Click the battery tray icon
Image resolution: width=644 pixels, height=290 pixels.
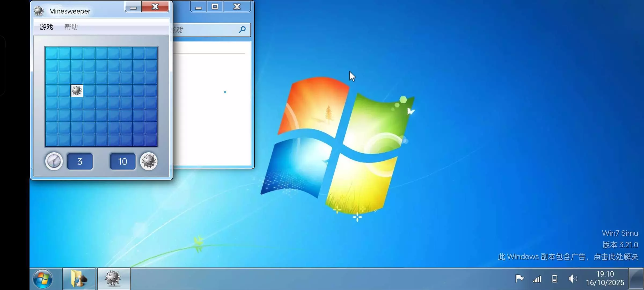pos(554,279)
